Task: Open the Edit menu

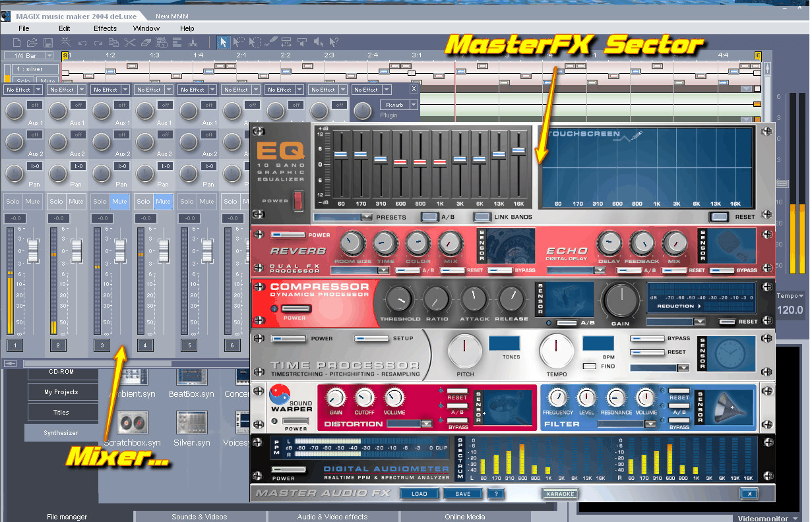Action: (x=64, y=28)
